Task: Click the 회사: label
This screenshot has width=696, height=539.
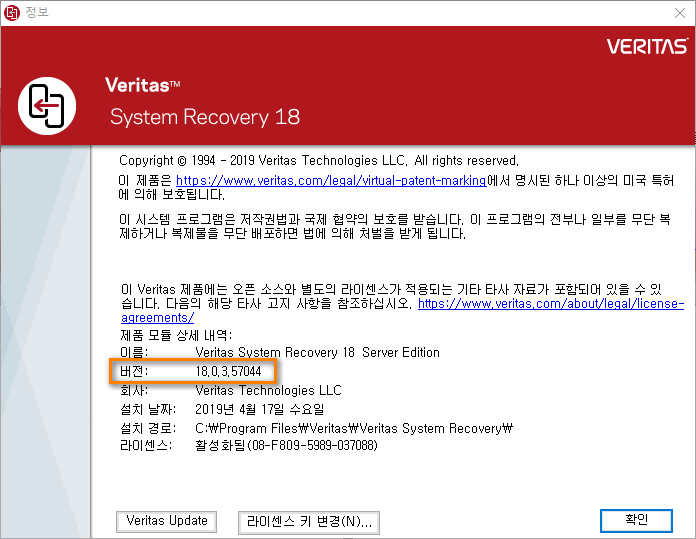Action: (x=134, y=390)
